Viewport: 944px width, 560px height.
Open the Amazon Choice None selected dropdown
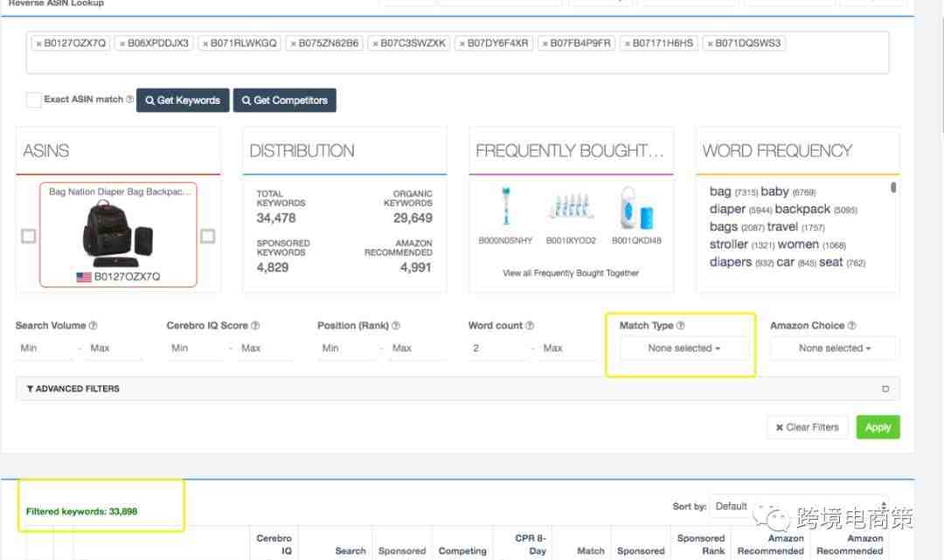click(x=835, y=349)
